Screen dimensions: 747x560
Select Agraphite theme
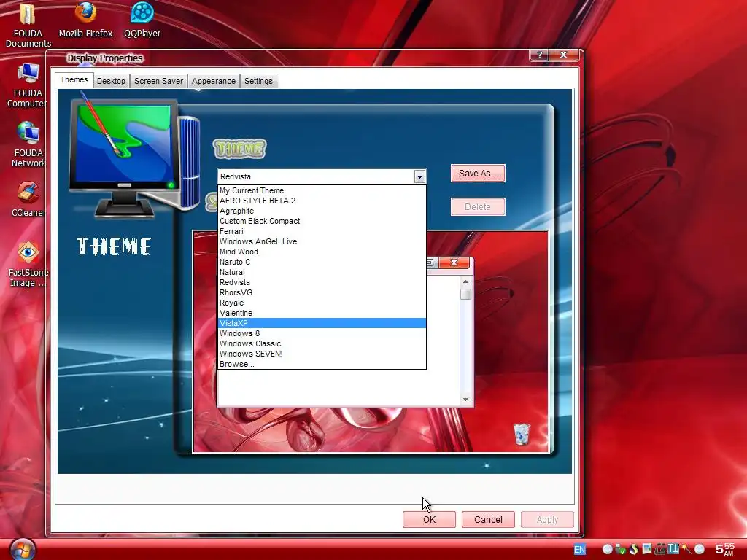coord(322,211)
